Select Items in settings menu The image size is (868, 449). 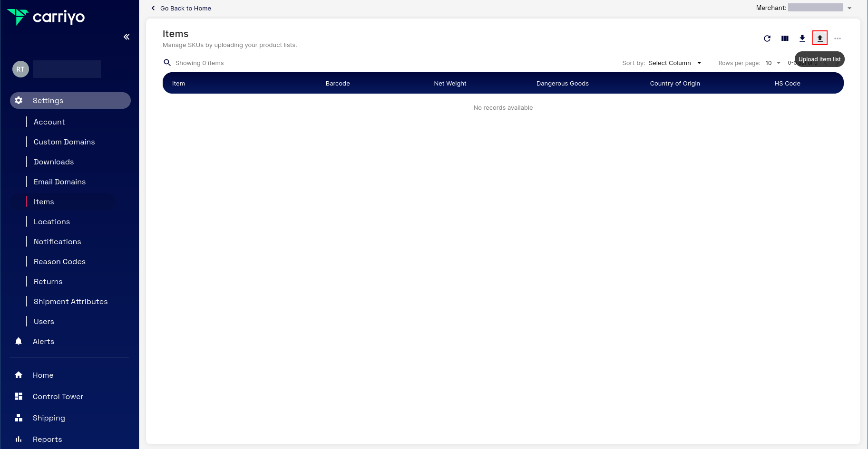(44, 202)
